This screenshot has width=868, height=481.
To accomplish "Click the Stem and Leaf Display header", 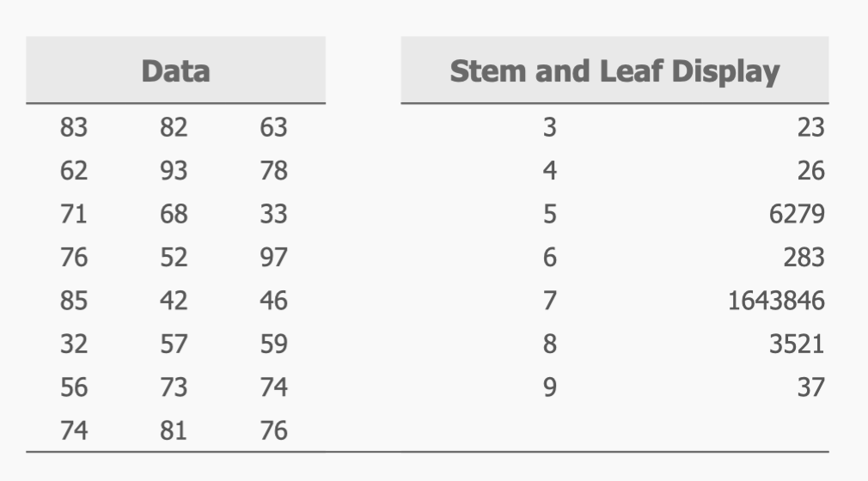I will point(614,70).
